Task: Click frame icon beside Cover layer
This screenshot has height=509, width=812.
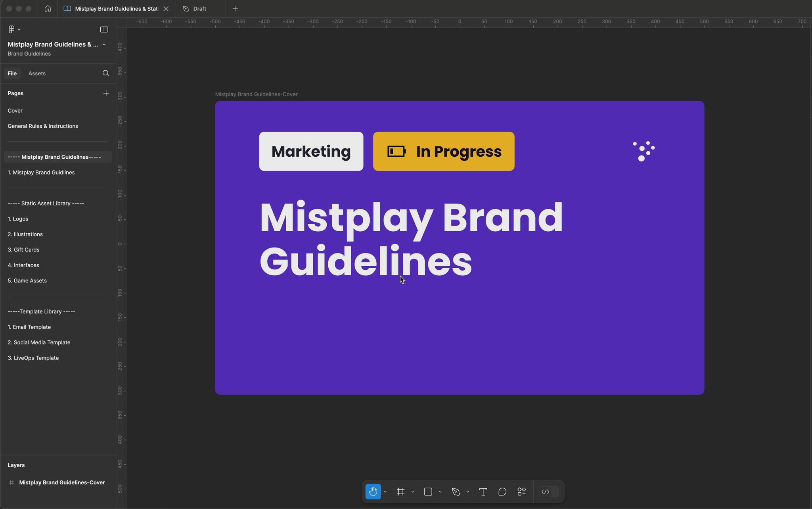Action: pyautogui.click(x=11, y=483)
